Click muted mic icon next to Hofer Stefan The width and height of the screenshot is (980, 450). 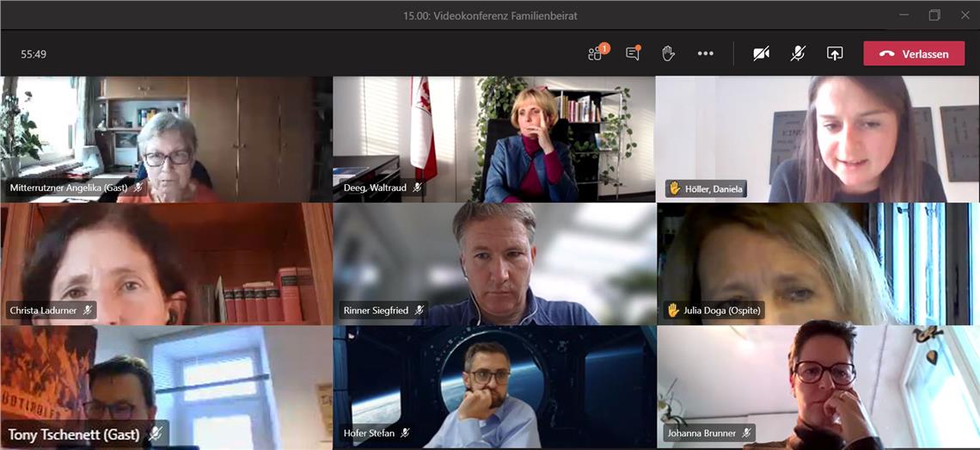pyautogui.click(x=405, y=433)
